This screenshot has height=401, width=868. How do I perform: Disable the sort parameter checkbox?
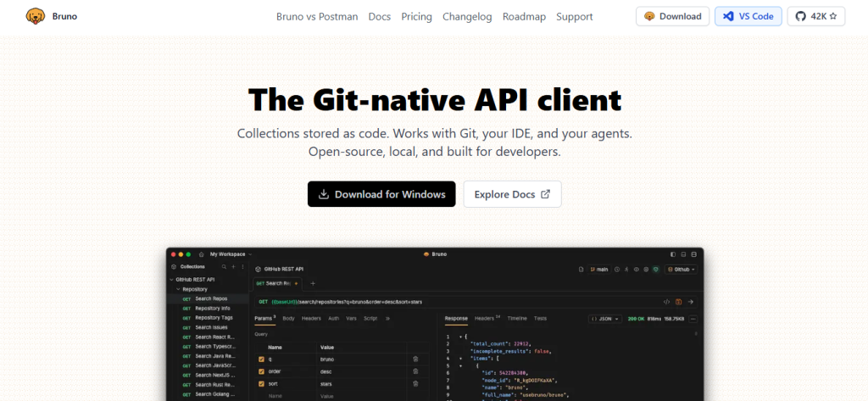(x=261, y=383)
